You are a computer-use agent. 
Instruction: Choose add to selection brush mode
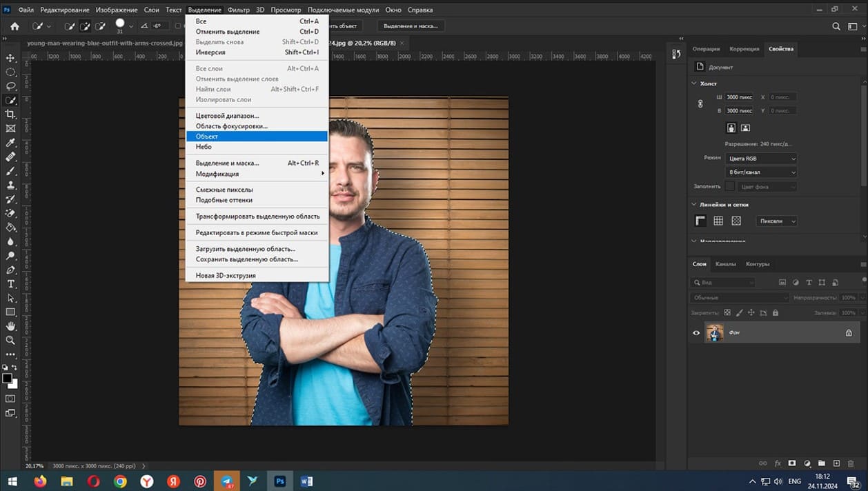click(85, 26)
